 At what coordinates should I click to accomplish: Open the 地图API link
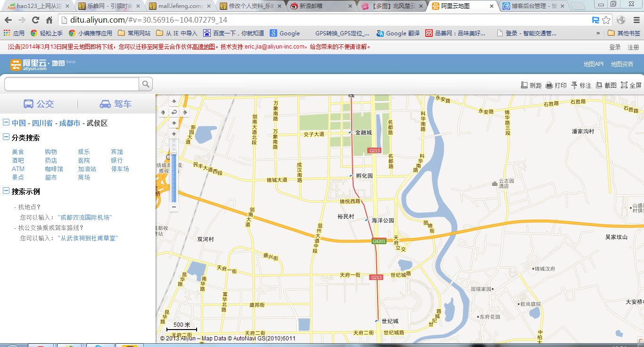click(x=593, y=64)
